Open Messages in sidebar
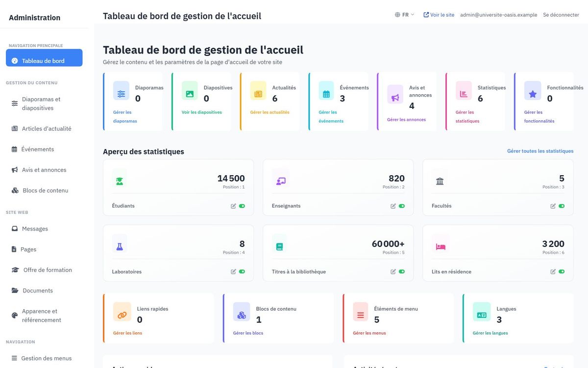588x368 pixels. pyautogui.click(x=44, y=229)
